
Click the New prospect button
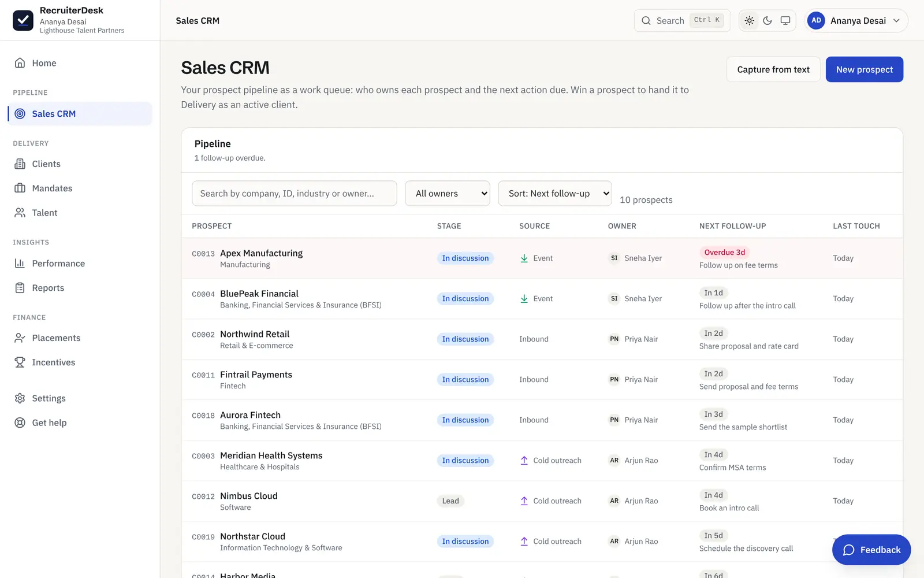pyautogui.click(x=865, y=69)
